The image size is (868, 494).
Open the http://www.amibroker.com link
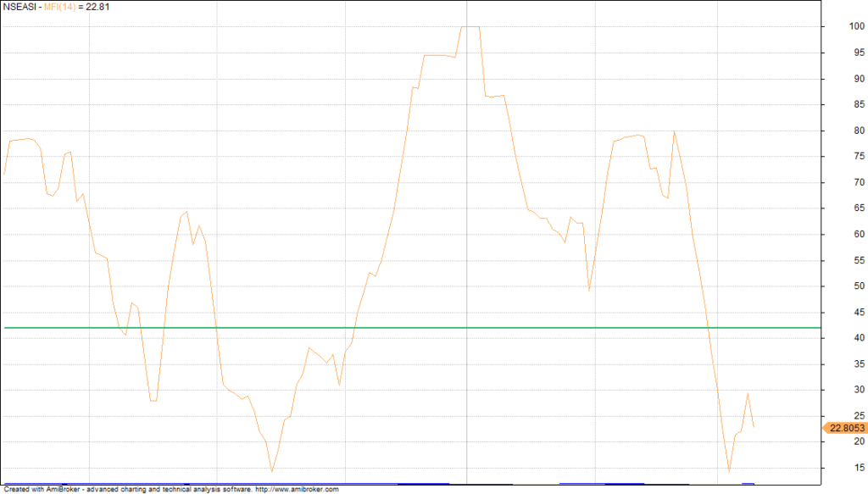coord(297,490)
